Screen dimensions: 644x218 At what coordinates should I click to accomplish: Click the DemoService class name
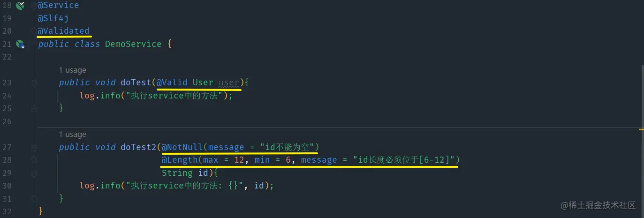[133, 44]
